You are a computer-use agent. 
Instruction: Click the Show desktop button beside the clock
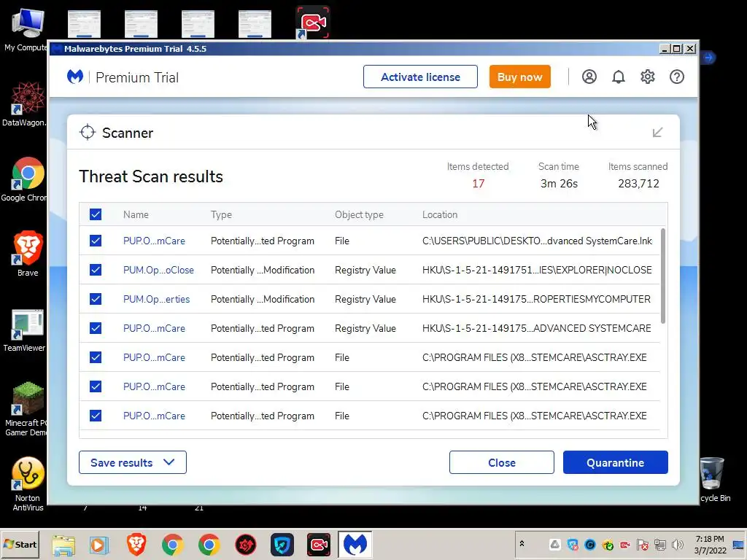tap(738, 544)
